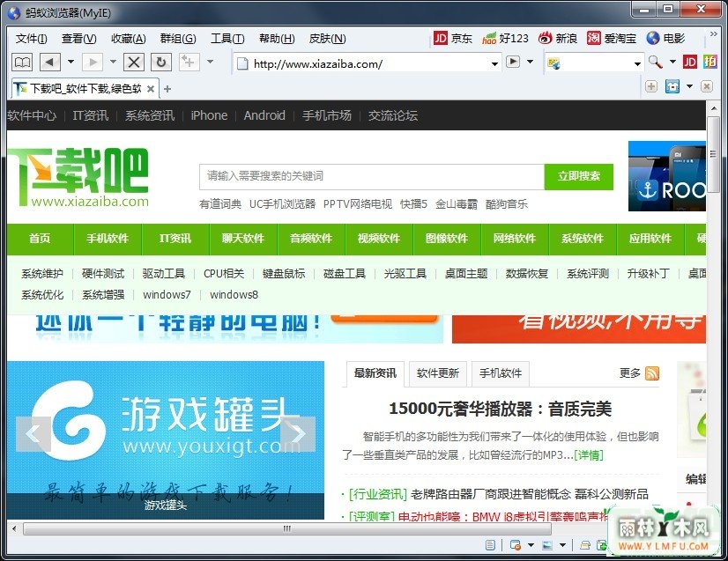Close the 下载吧 tab with its X
728x561 pixels.
coord(151,89)
